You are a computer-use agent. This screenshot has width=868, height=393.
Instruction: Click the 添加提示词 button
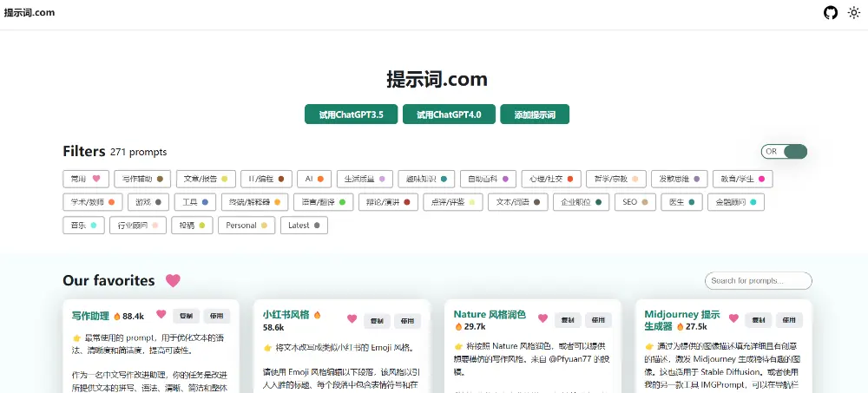(x=534, y=115)
